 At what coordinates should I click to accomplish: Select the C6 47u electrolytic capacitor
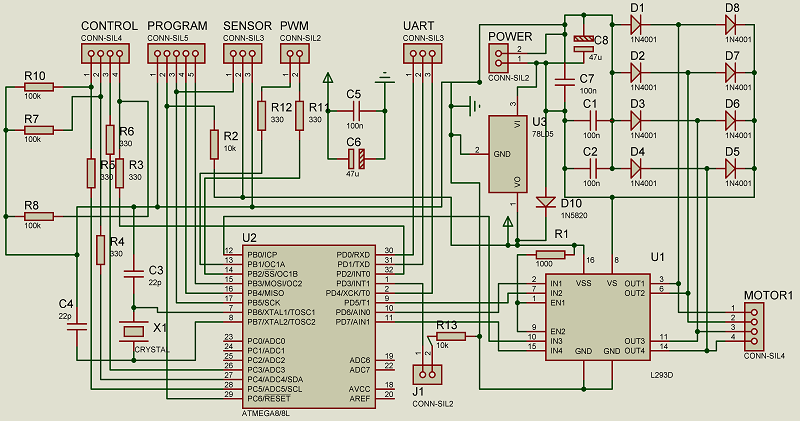click(x=357, y=159)
